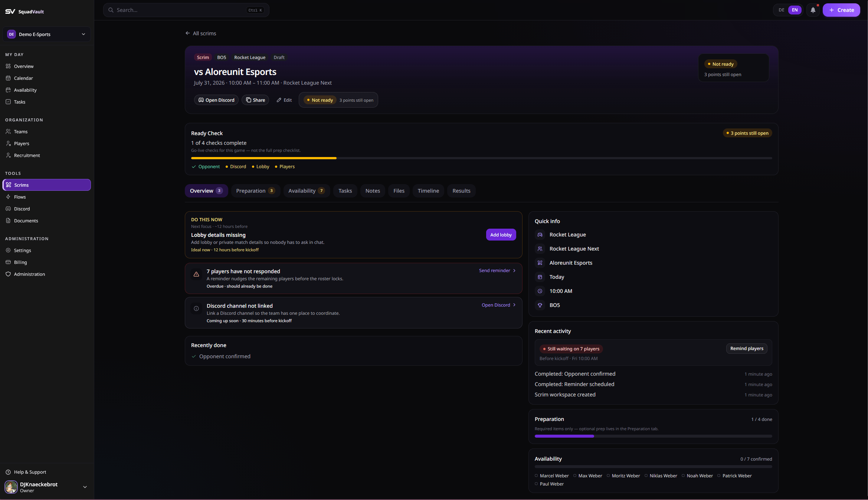Viewport: 868px width, 500px height.
Task: Focus the Search input field
Action: pyautogui.click(x=186, y=10)
